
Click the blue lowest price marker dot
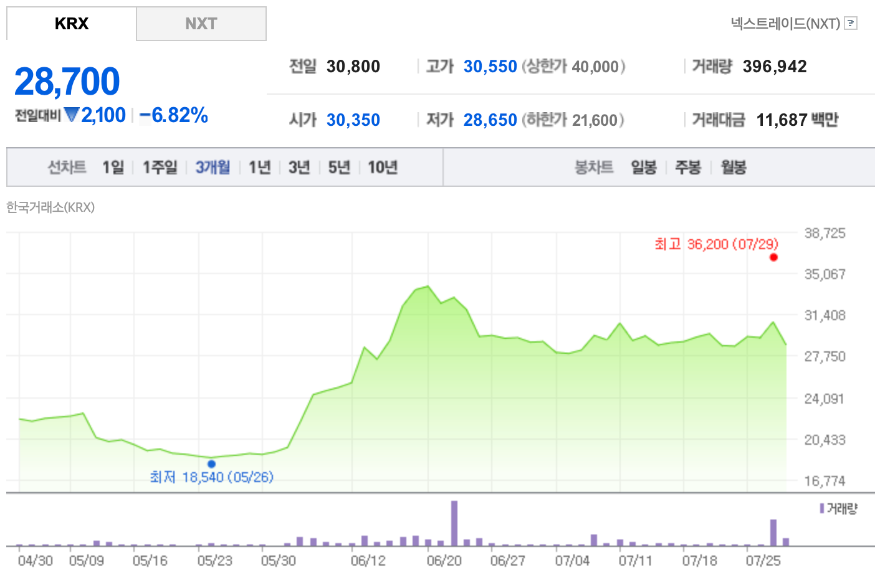point(211,464)
